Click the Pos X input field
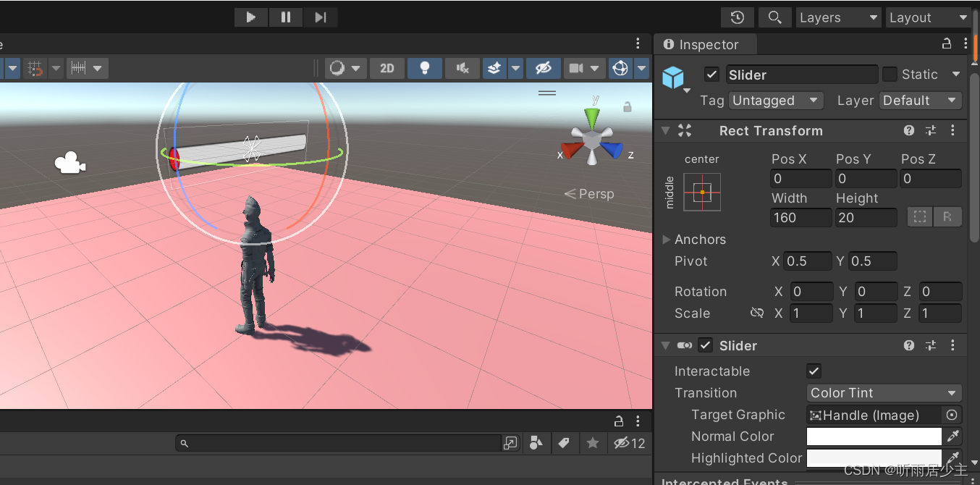Screen dimensions: 980x485 801,178
